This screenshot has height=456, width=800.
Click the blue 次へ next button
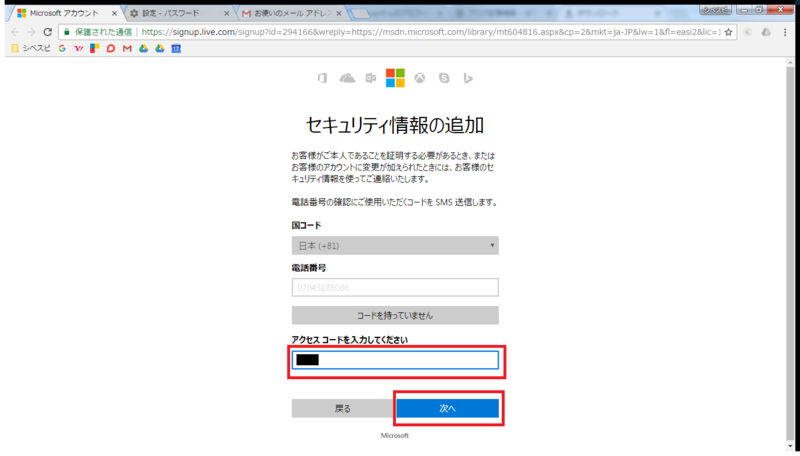tap(447, 408)
